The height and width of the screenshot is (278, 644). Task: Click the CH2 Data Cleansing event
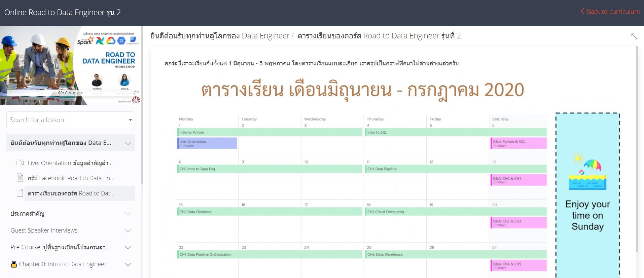(x=270, y=212)
